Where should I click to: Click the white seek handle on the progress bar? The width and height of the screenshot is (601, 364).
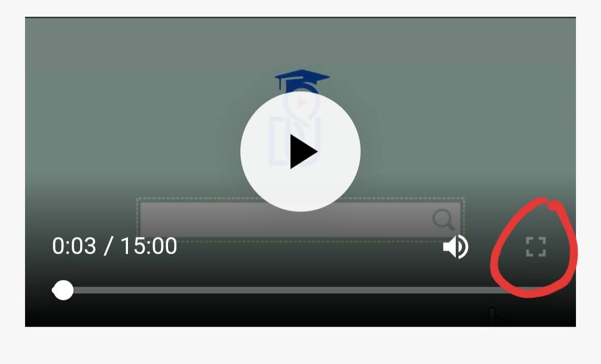pos(63,290)
